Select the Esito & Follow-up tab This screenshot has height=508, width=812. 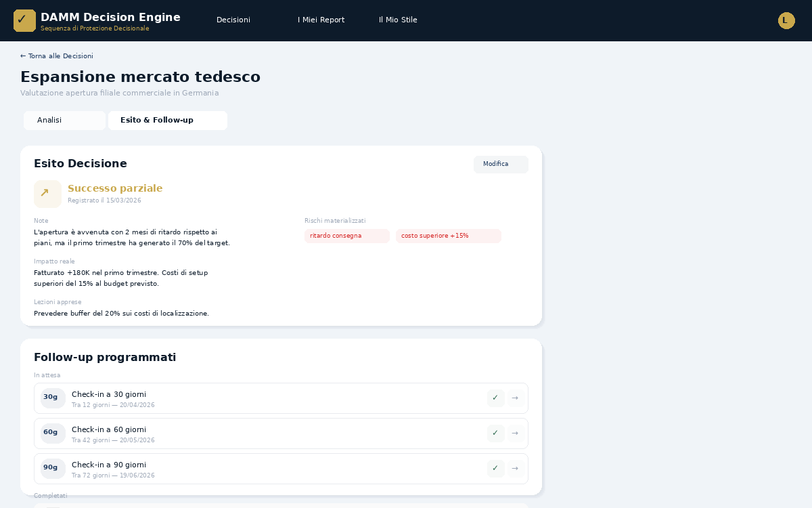[x=168, y=121]
